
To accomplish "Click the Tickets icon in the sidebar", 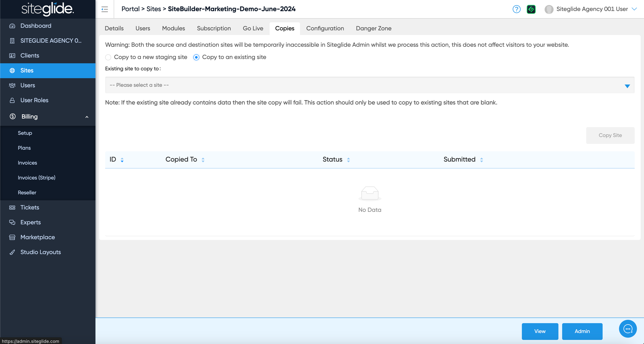I will (12, 207).
